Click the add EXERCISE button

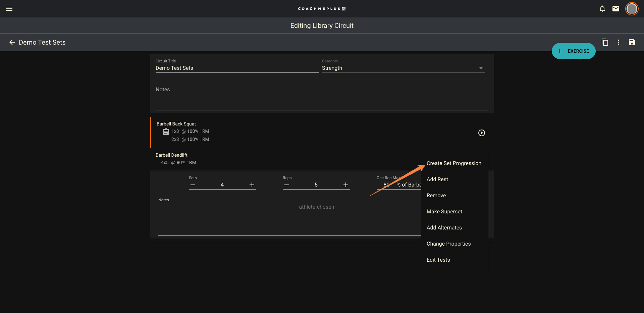[574, 51]
